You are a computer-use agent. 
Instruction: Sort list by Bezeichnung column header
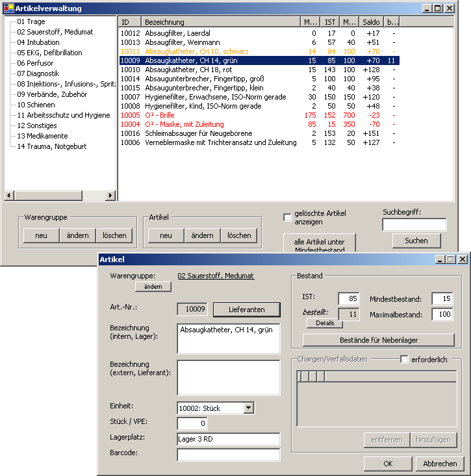click(x=220, y=22)
